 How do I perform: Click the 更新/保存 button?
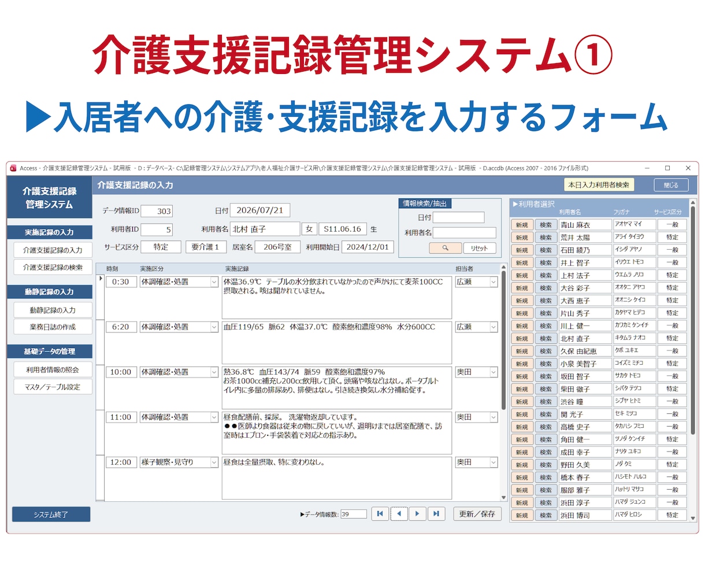[477, 513]
